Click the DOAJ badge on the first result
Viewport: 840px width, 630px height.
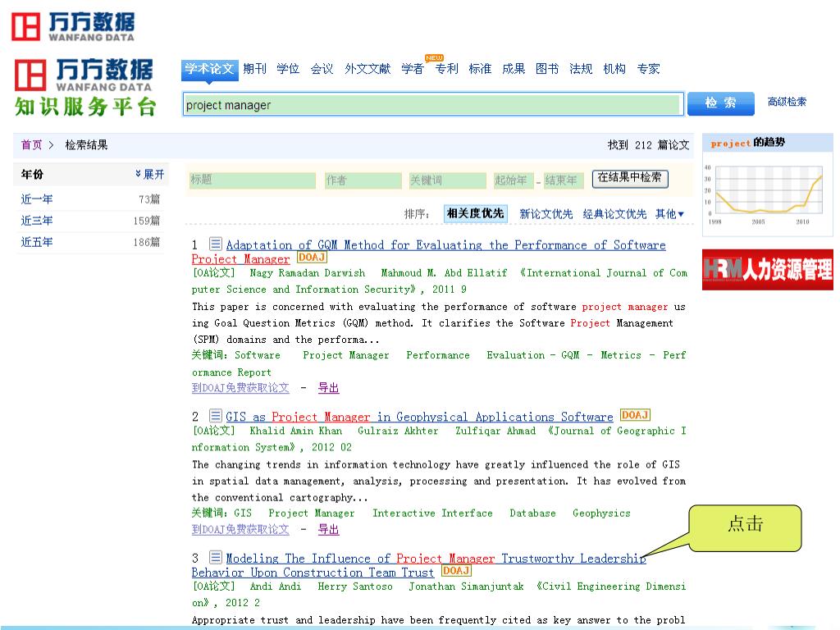[x=312, y=258]
